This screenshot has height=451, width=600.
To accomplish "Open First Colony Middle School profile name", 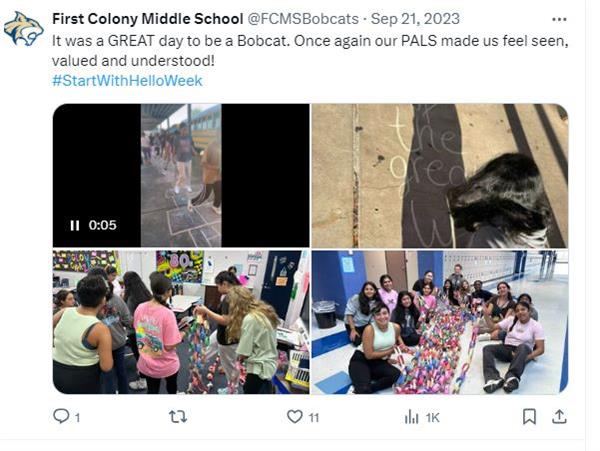I will tap(147, 19).
